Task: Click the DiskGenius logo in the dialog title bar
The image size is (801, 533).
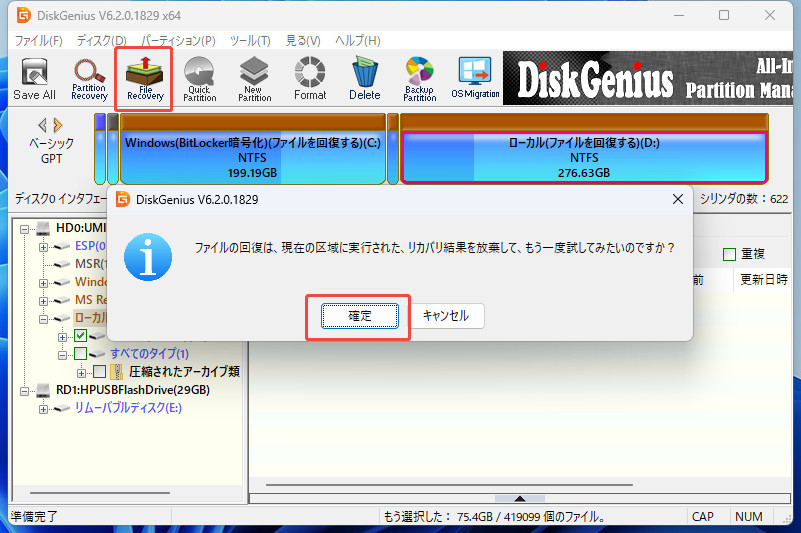Action: [x=123, y=199]
